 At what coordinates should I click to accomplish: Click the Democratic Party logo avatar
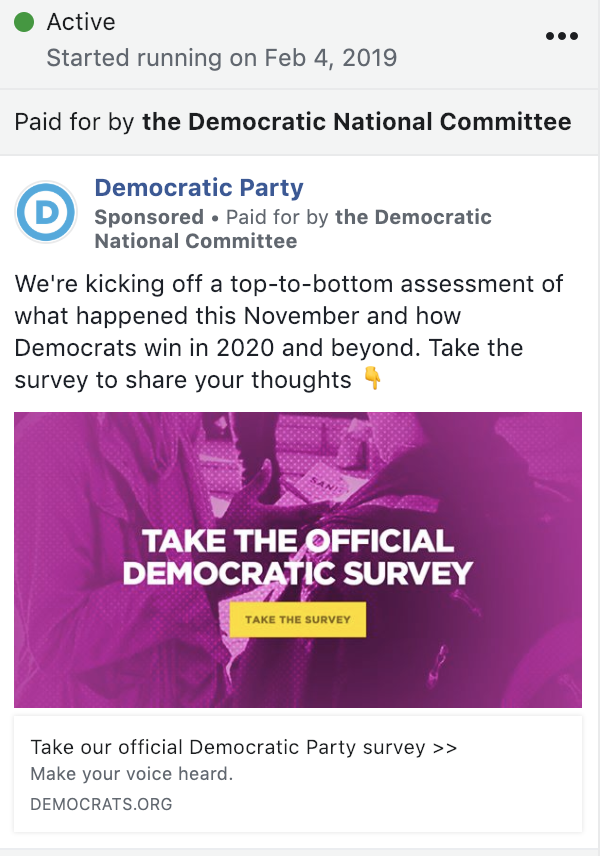(46, 212)
